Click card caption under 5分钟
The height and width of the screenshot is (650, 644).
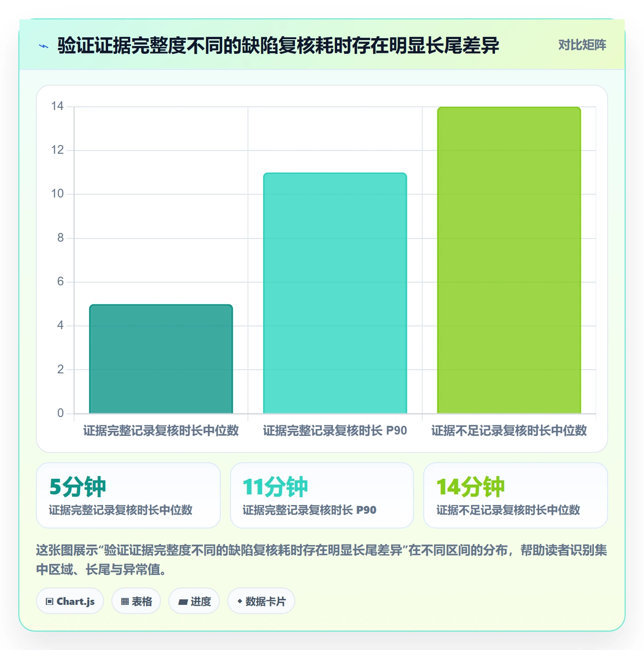(x=121, y=510)
